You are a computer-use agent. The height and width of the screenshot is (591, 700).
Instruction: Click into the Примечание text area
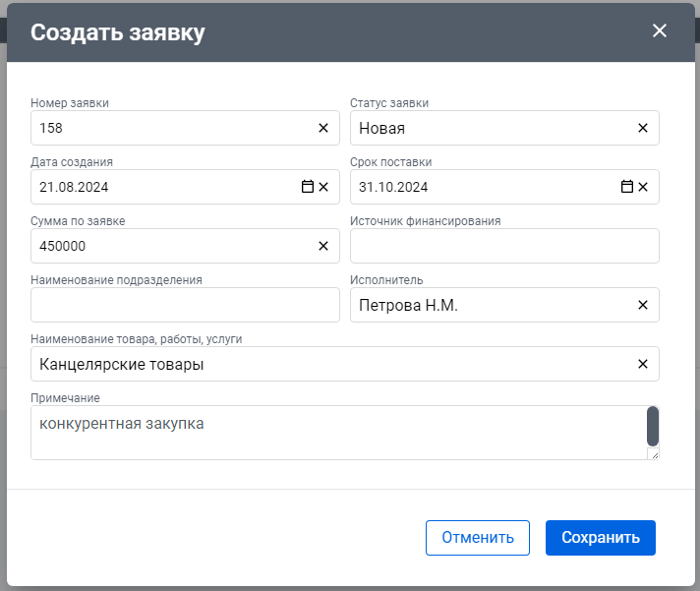(x=338, y=433)
